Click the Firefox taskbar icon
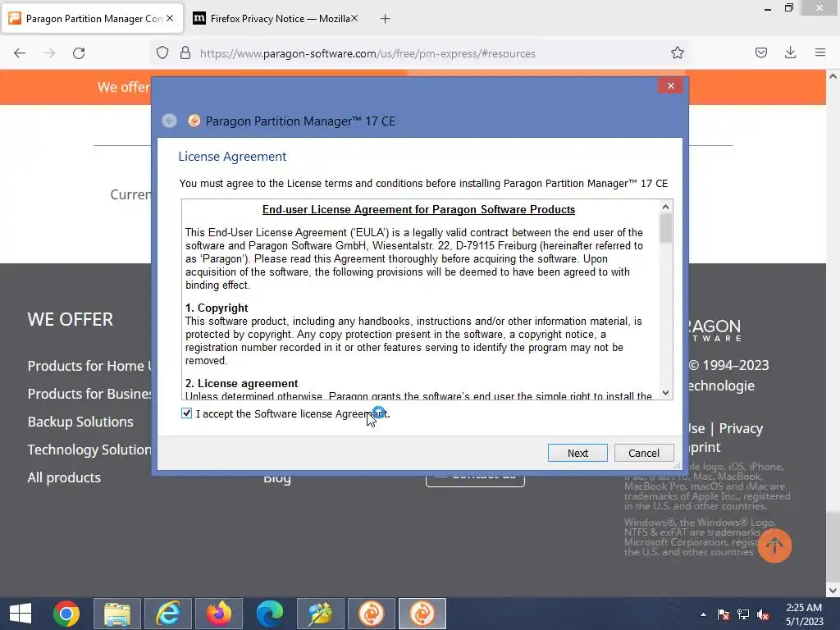The image size is (840, 630). coord(219,614)
